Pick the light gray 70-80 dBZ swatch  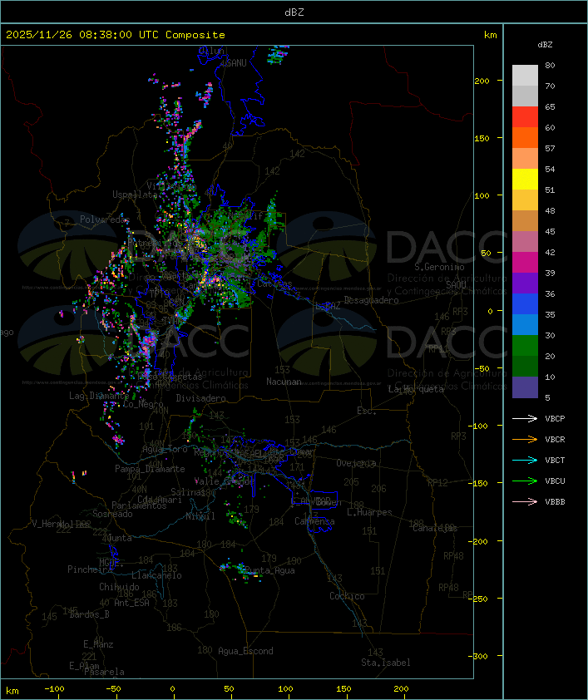[525, 76]
